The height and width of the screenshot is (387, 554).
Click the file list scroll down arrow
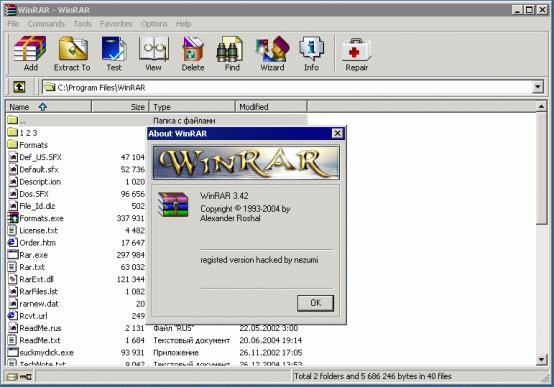pos(541,360)
